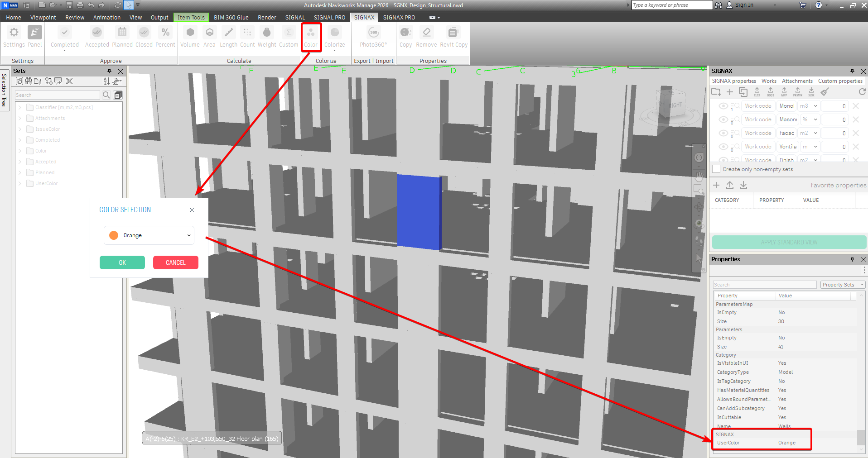
Task: Toggle visibility eye for Monol work row
Action: pyautogui.click(x=723, y=106)
